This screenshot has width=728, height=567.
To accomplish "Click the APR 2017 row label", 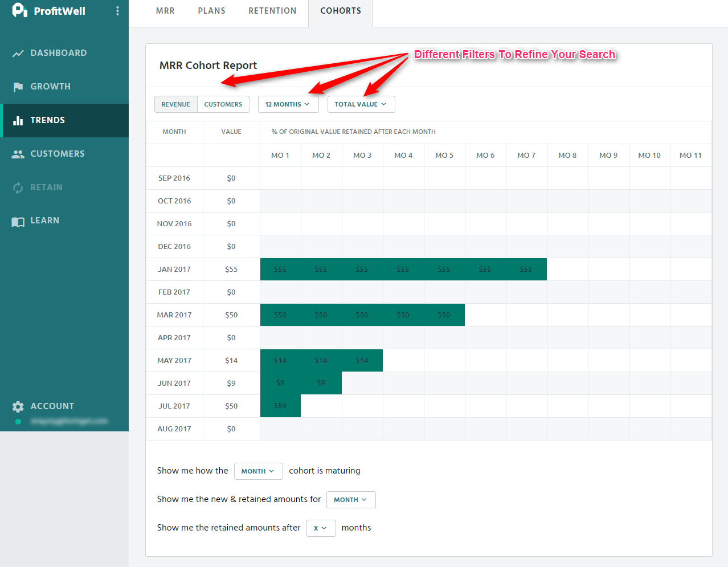I will pyautogui.click(x=174, y=338).
